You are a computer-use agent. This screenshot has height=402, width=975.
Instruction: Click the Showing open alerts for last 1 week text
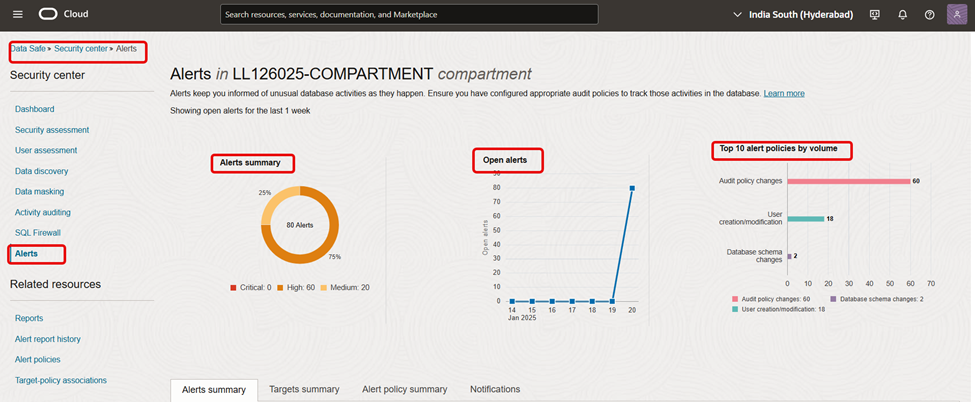pos(240,111)
